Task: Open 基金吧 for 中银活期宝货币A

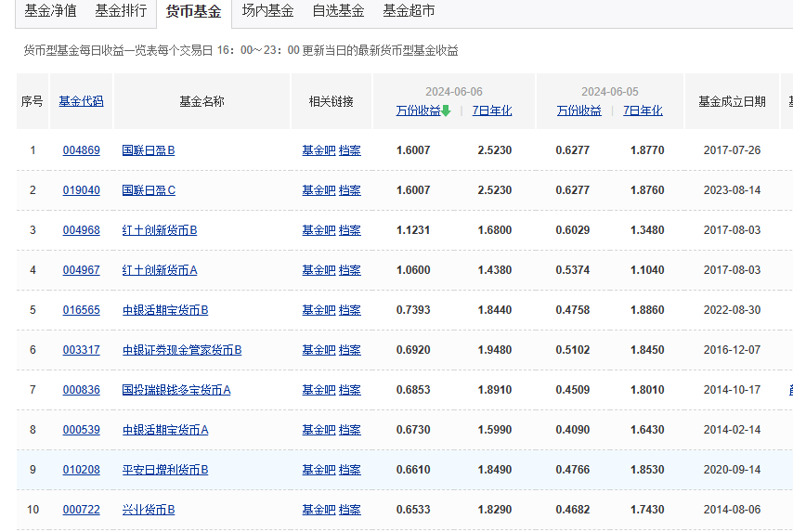Action: point(318,430)
